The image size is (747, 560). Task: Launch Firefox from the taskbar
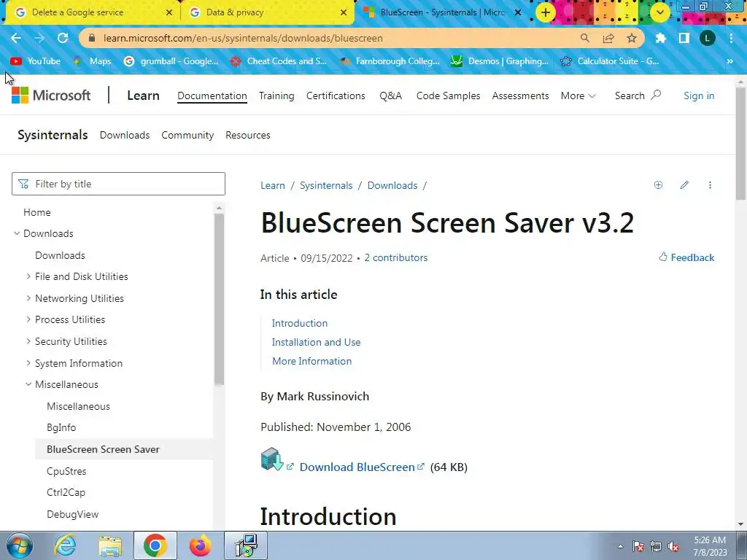[201, 545]
